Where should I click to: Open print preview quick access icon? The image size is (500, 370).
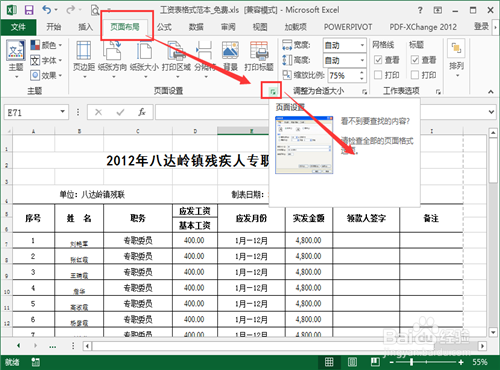click(x=95, y=10)
